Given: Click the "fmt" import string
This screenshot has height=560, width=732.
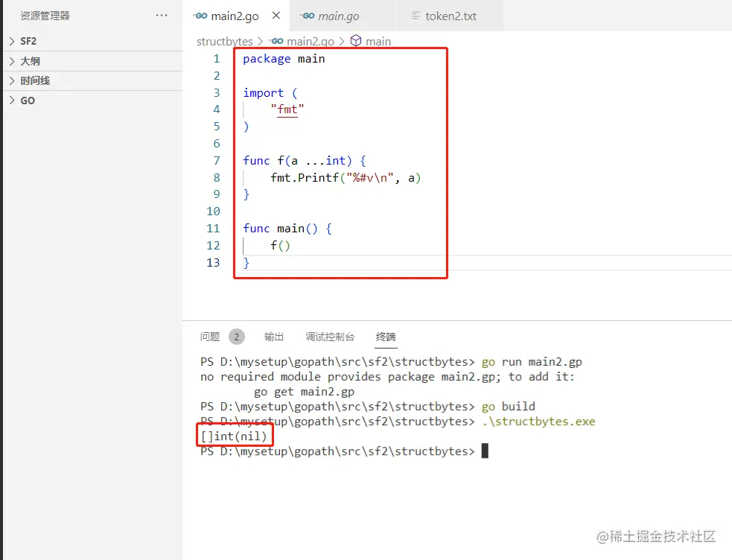Looking at the screenshot, I should tap(287, 109).
